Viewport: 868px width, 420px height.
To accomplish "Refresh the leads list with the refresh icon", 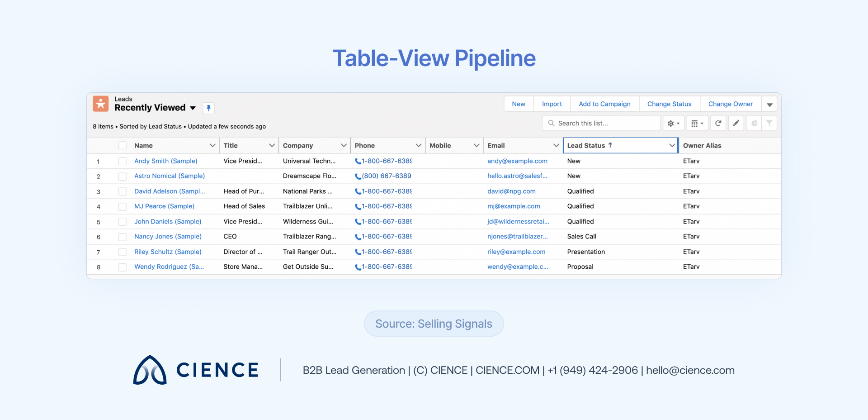I will pyautogui.click(x=718, y=123).
